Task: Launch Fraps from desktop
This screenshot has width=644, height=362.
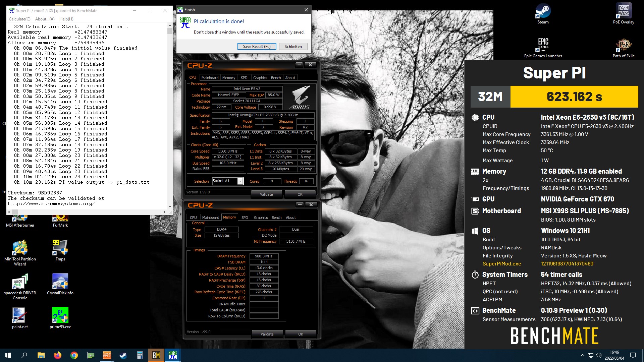Action: pyautogui.click(x=60, y=251)
